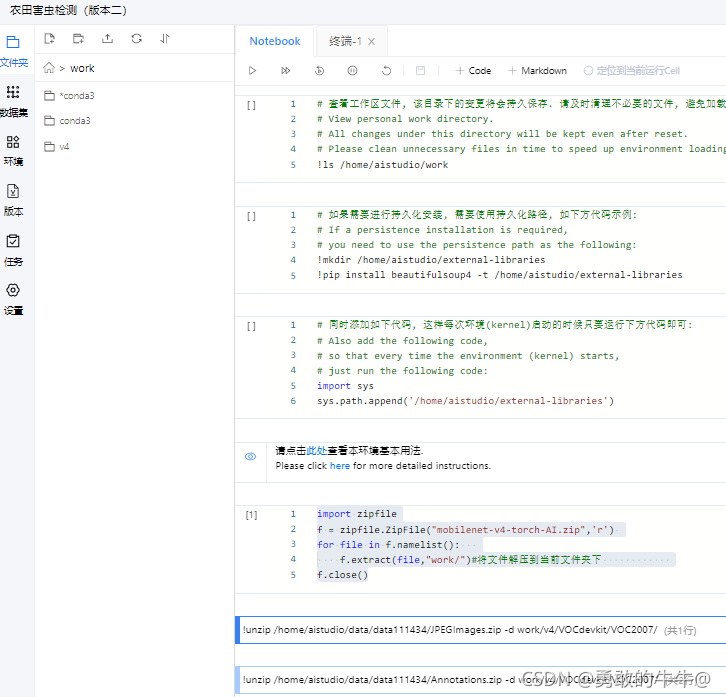Select execution marker [1] of zipfile cell
This screenshot has height=697, width=726.
[251, 515]
